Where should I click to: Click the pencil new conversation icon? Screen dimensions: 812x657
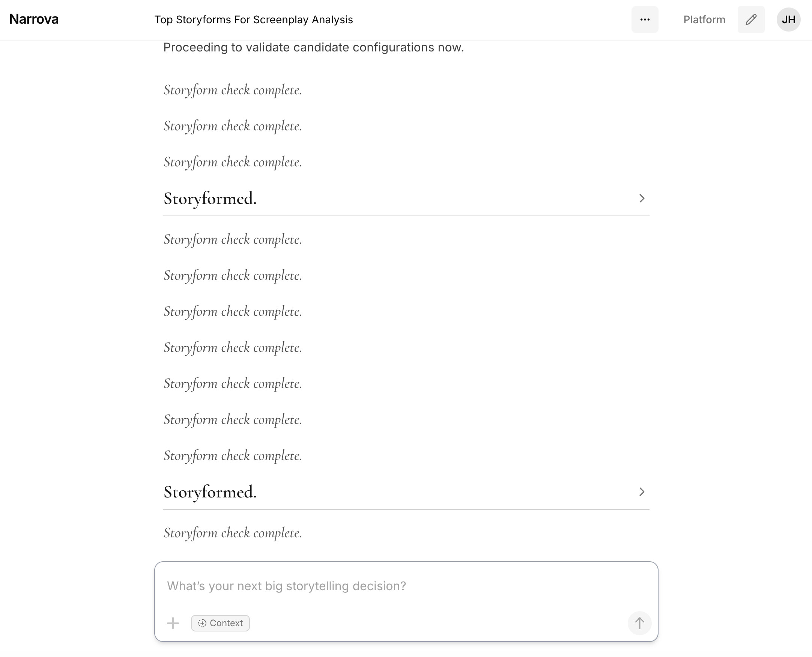point(751,20)
